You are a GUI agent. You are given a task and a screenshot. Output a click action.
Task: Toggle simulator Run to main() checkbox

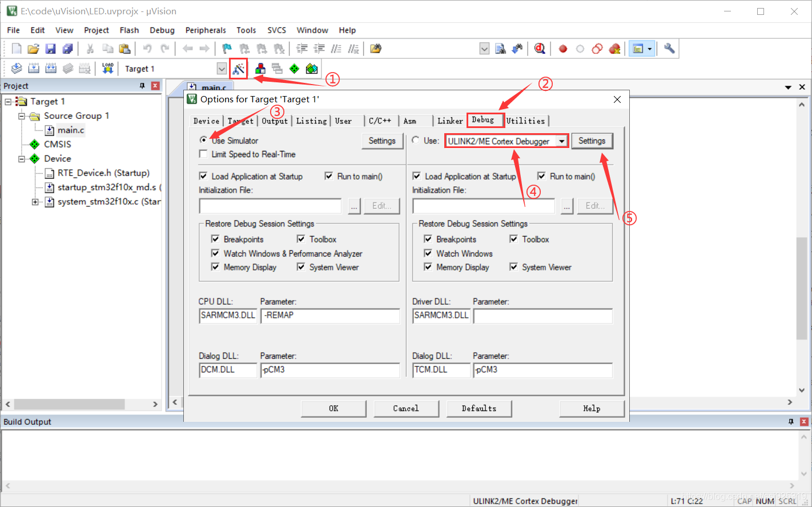coord(329,176)
